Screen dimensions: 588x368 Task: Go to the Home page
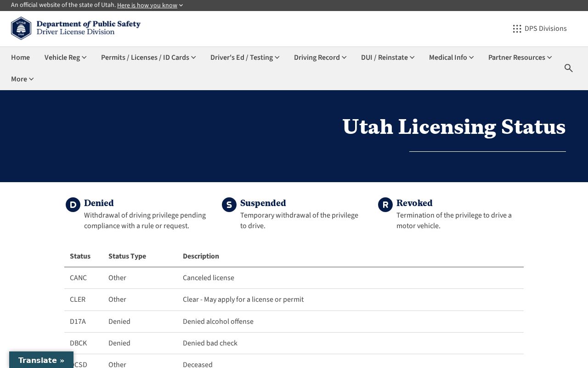(x=20, y=57)
